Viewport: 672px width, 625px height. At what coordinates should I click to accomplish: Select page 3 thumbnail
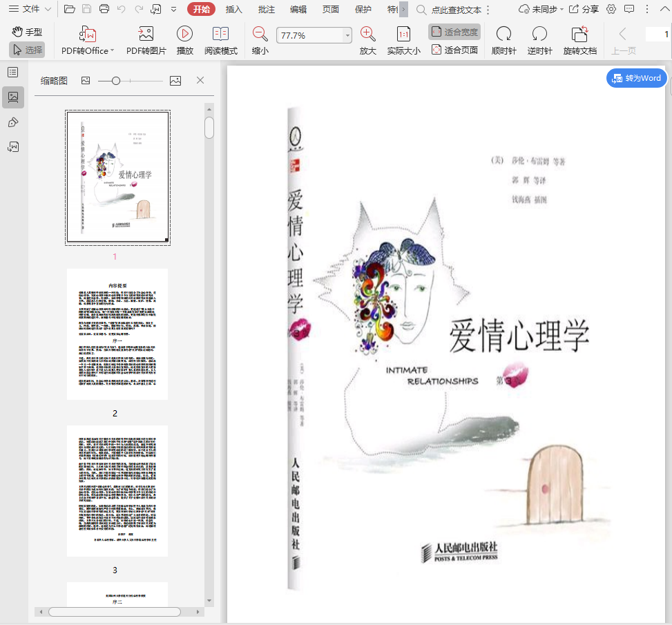point(117,491)
